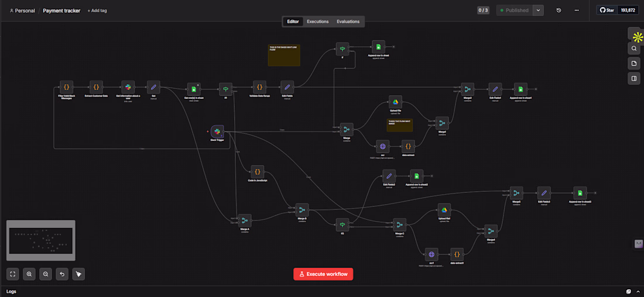Select the sticky note beside Merge1

tap(400, 125)
